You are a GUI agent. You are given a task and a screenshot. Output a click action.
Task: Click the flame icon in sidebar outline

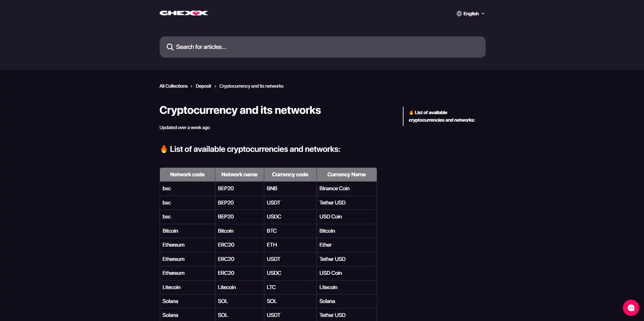pyautogui.click(x=411, y=112)
